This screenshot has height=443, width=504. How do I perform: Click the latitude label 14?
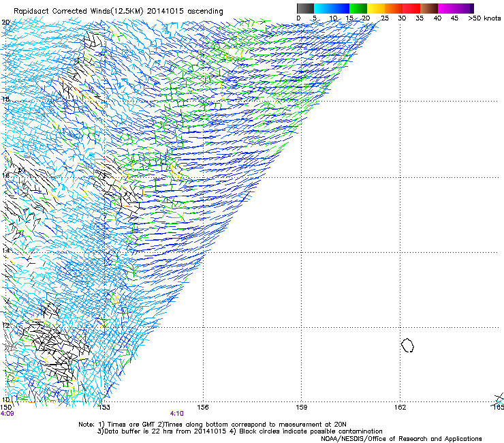(x=5, y=250)
